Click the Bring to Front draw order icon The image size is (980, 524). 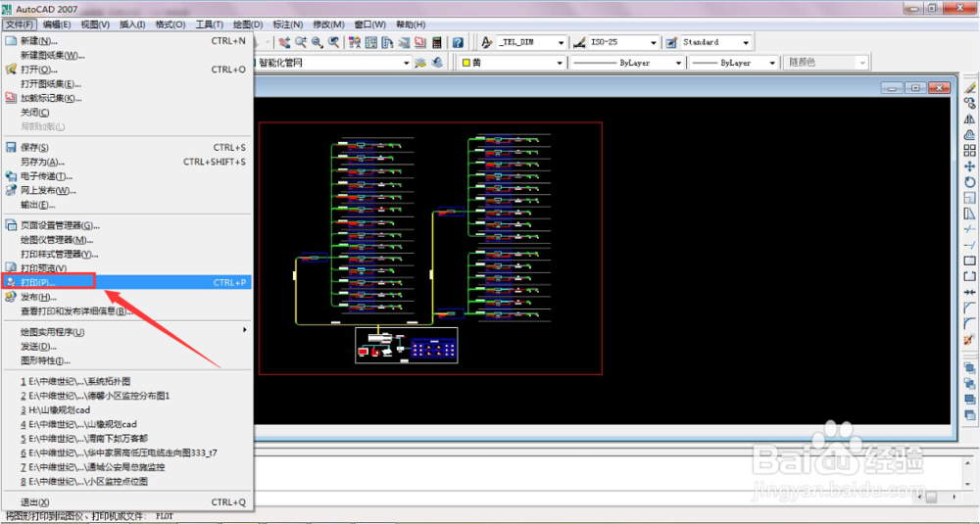coord(969,368)
